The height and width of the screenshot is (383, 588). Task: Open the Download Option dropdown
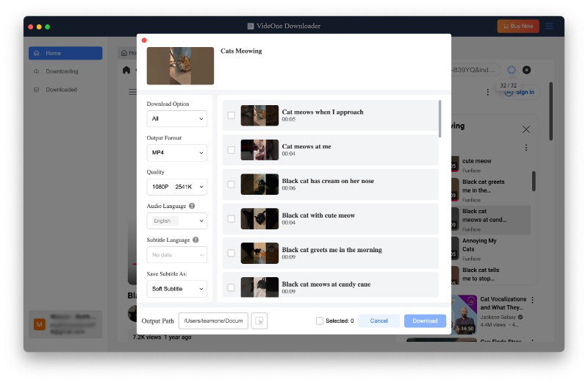(176, 118)
